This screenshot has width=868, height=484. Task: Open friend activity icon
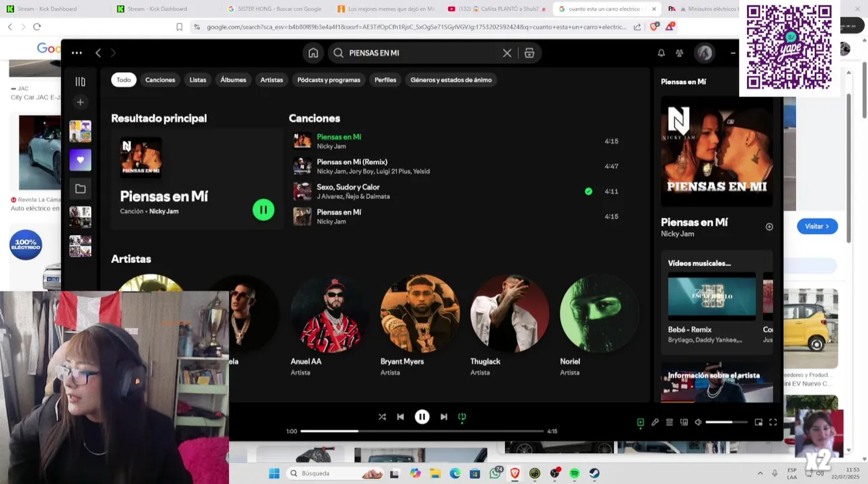click(680, 53)
